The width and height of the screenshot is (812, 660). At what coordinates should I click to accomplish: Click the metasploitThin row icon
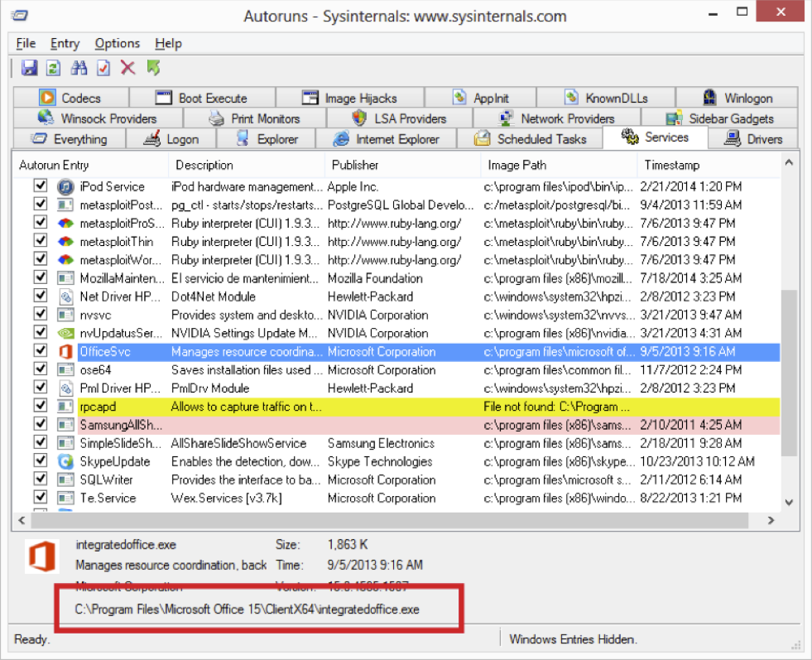tap(65, 242)
